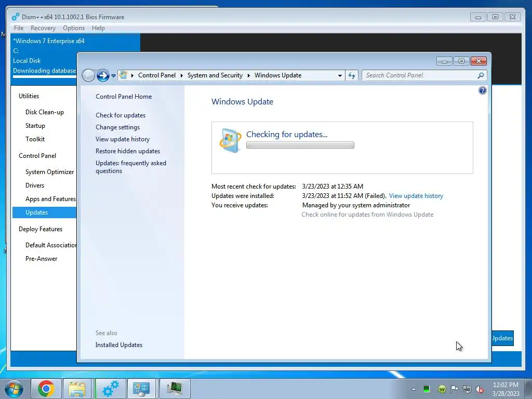Click the Control Panel icon in address bar
Image resolution: width=532 pixels, height=399 pixels.
(124, 75)
